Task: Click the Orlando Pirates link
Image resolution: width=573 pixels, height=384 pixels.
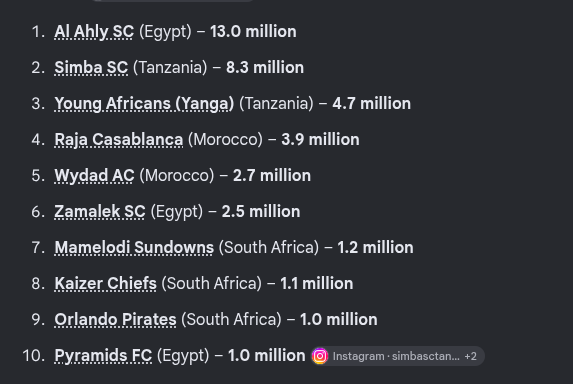Action: click(115, 320)
